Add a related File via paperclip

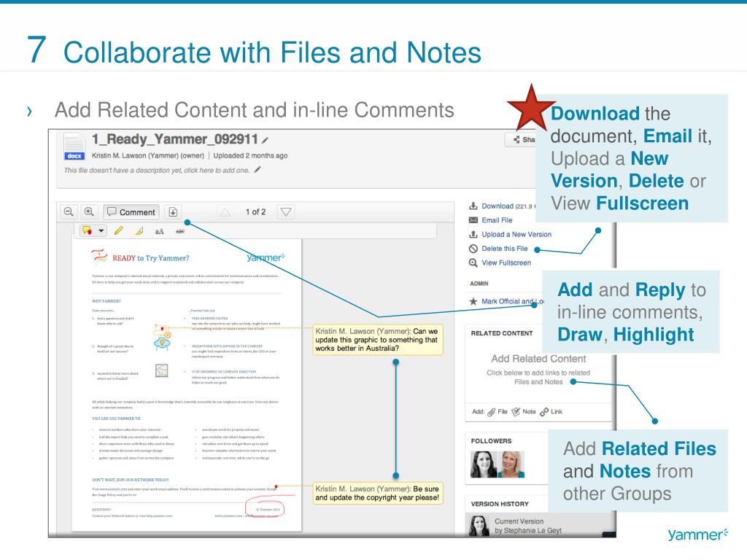498,412
